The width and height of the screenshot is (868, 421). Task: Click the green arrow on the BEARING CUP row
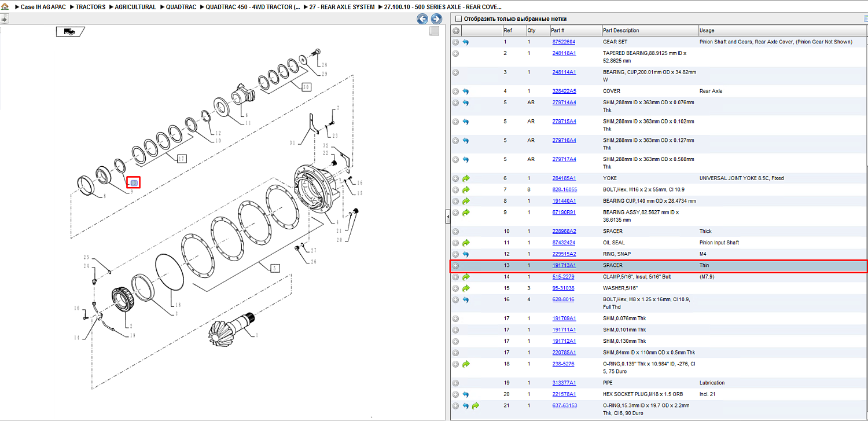point(466,201)
